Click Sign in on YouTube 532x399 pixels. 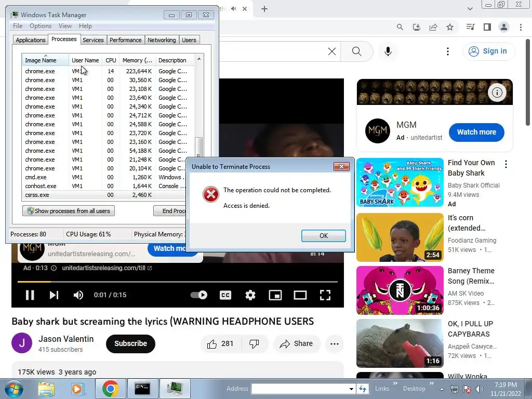pyautogui.click(x=488, y=51)
